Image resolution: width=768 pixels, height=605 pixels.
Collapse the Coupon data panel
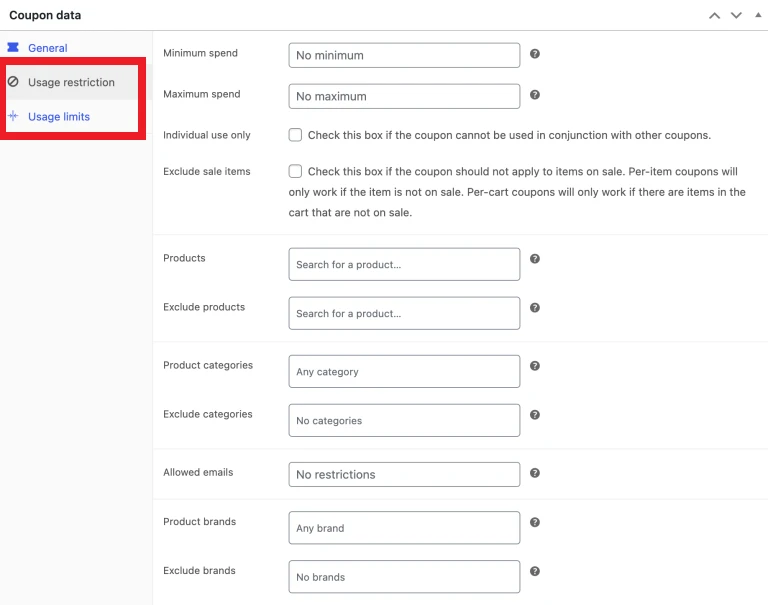point(757,16)
